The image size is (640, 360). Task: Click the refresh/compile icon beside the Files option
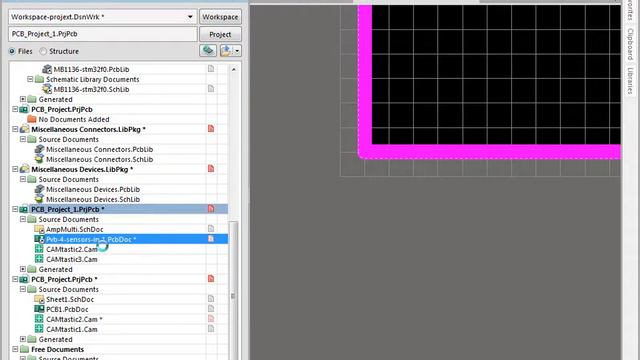pos(208,51)
